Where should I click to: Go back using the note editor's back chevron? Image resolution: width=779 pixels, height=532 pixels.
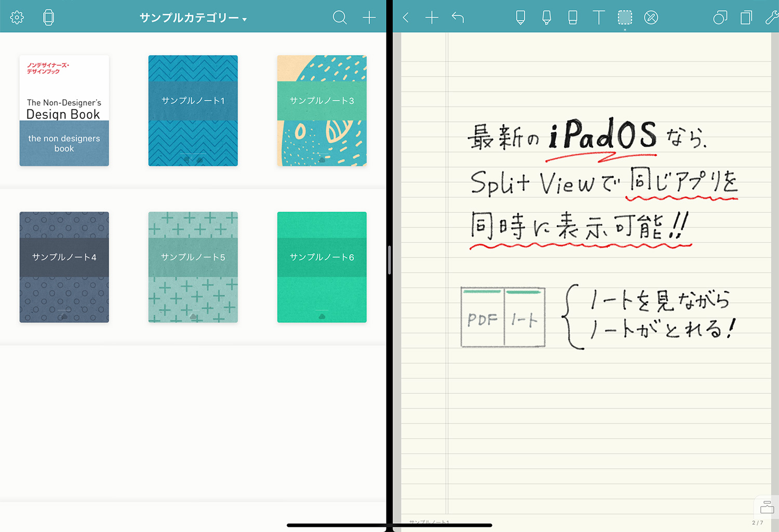(406, 18)
